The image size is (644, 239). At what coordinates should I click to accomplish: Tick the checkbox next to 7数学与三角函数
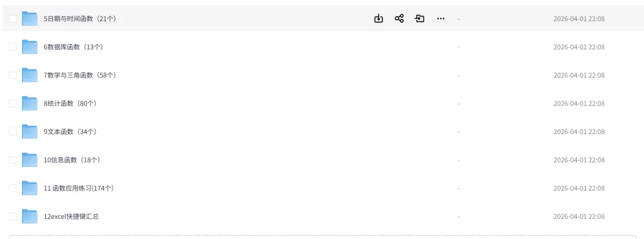tap(13, 75)
